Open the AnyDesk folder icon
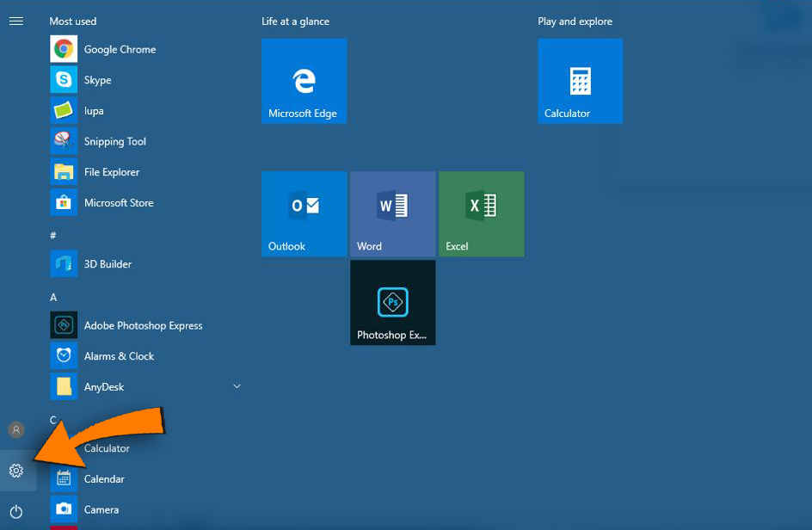Viewport: 812px width, 530px height. [64, 386]
